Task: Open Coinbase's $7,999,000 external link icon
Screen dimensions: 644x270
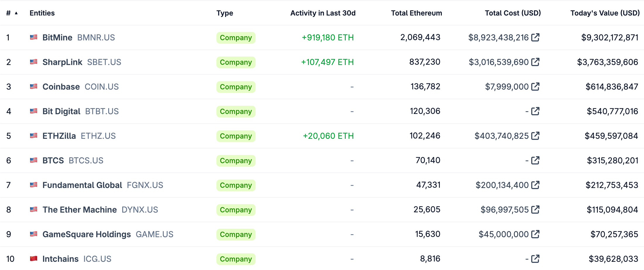Action: (x=536, y=87)
